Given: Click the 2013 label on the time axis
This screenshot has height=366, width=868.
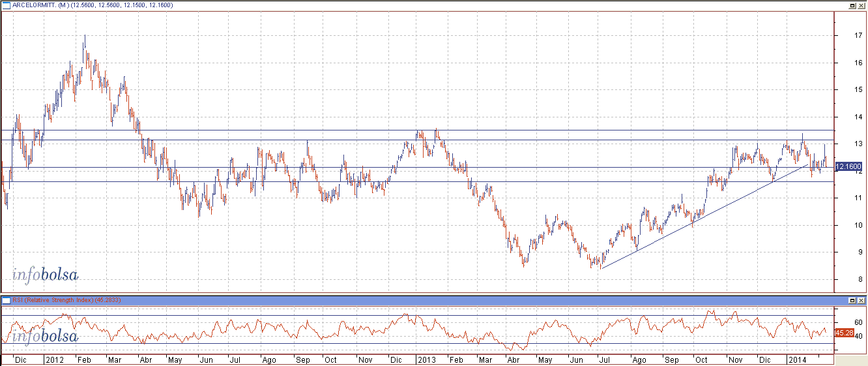Looking at the screenshot, I should 427,359.
